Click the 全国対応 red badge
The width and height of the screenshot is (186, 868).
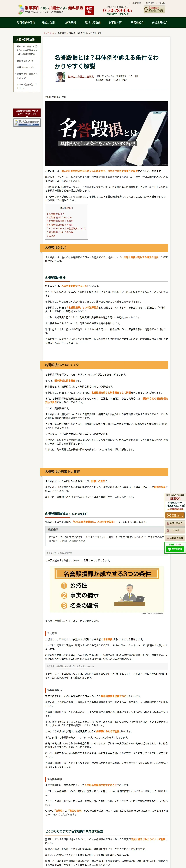[89, 10]
